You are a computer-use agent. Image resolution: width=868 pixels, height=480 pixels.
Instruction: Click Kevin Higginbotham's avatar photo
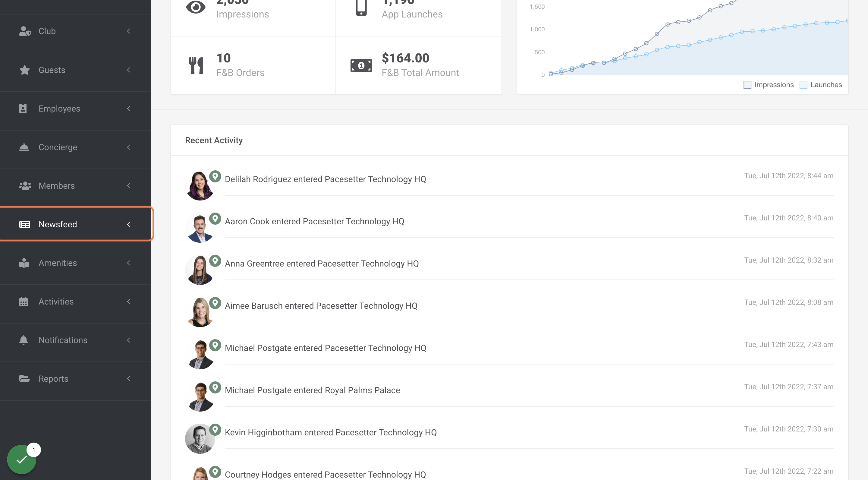pos(200,438)
